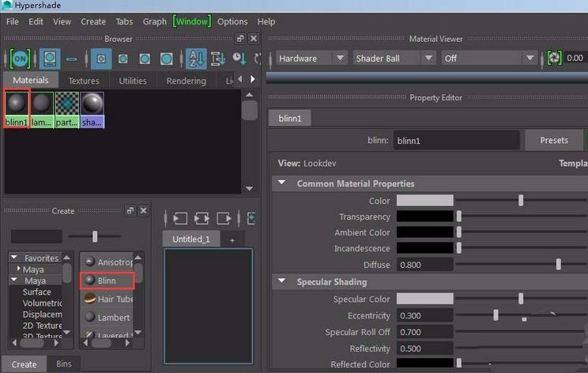Select 2D Textures in Create tree

click(42, 325)
